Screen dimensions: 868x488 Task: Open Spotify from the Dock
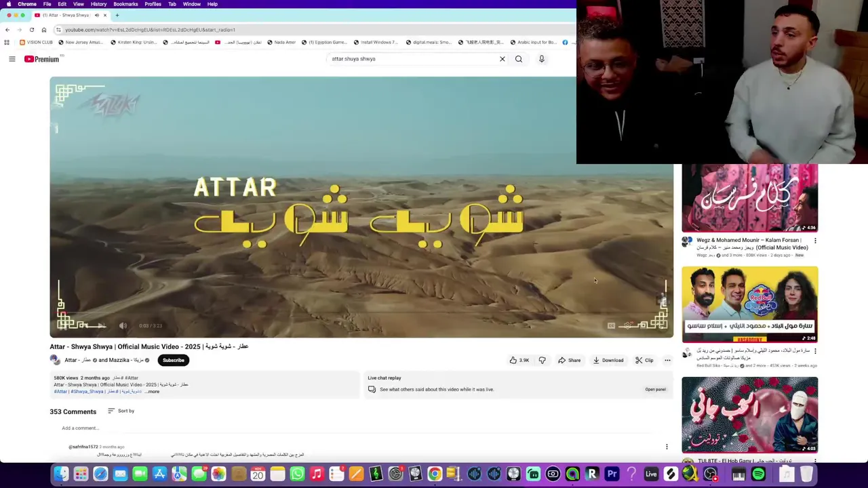pos(758,474)
